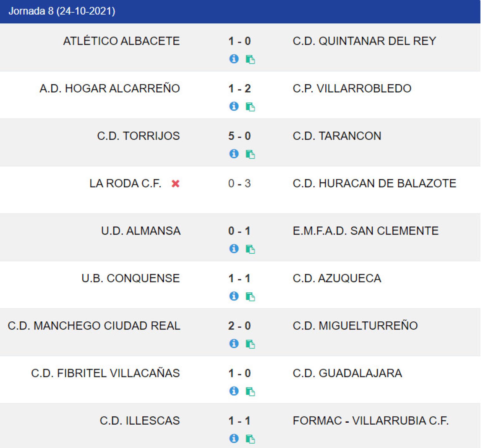Click C.P. Villarrobledo team name

(352, 89)
